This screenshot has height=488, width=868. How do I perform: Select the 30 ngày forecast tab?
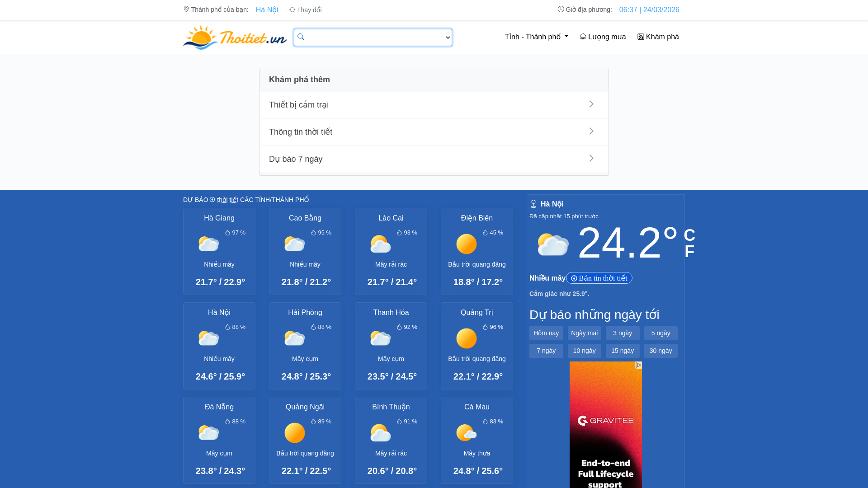660,351
